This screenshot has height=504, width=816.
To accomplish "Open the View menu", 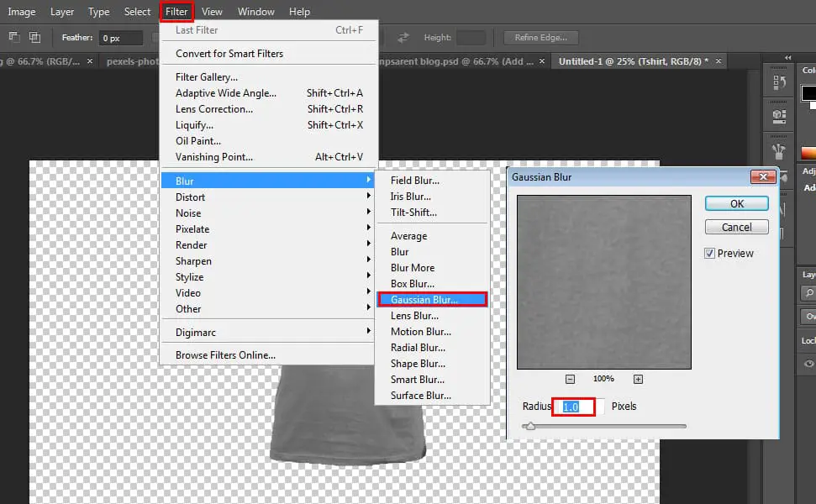I will (x=212, y=11).
